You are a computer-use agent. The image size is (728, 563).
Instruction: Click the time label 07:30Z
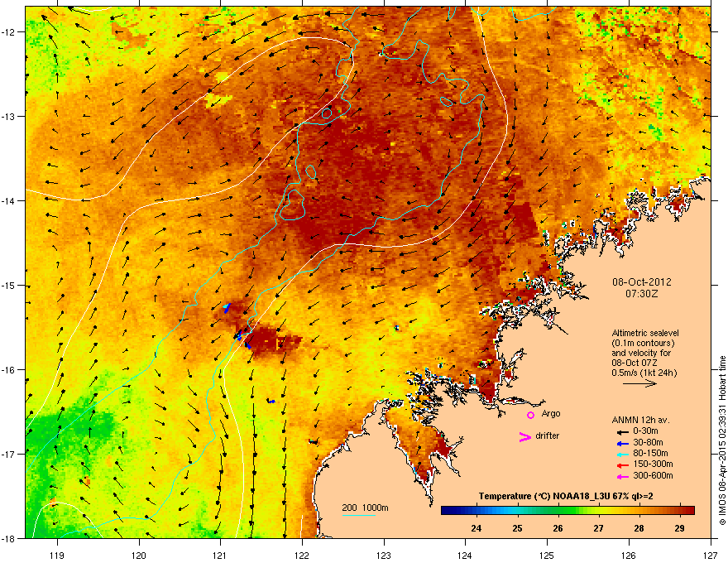(642, 294)
